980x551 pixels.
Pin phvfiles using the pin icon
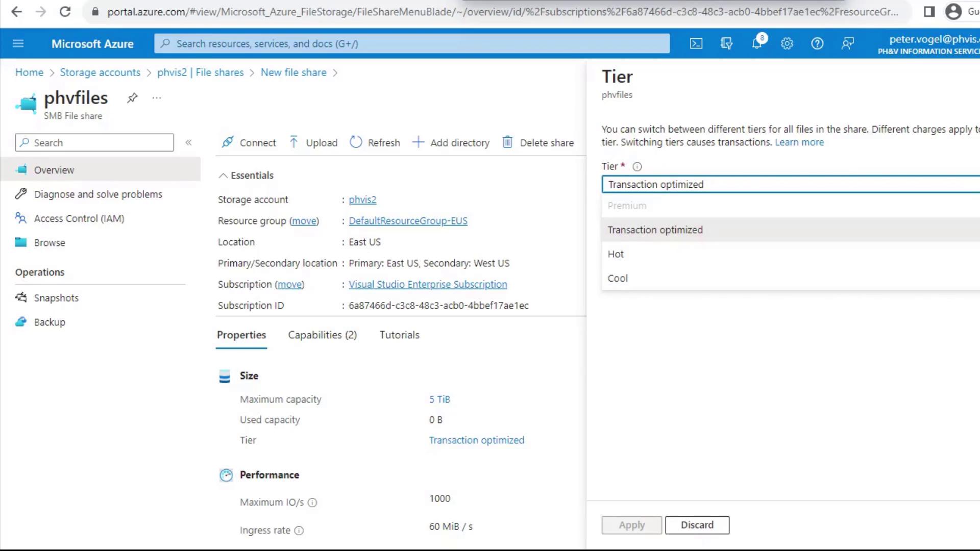coord(132,98)
